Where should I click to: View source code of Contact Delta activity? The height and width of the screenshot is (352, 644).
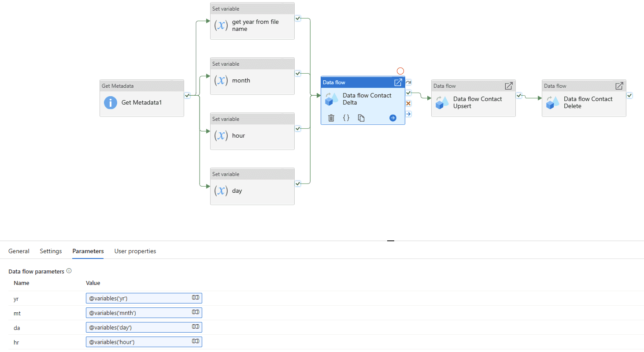tap(346, 118)
